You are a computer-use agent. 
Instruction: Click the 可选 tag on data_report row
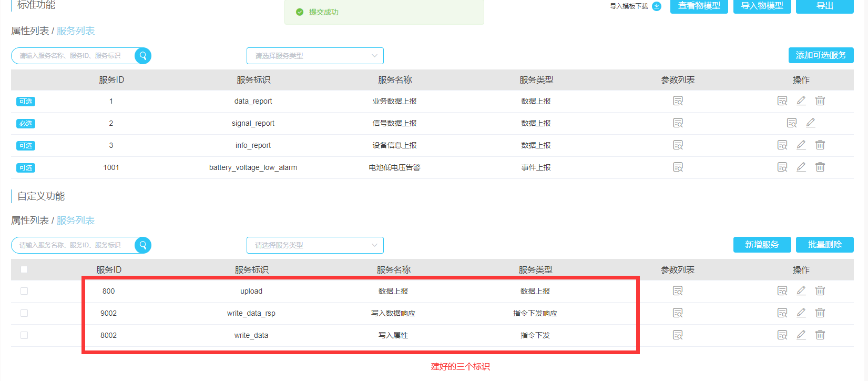tap(26, 102)
